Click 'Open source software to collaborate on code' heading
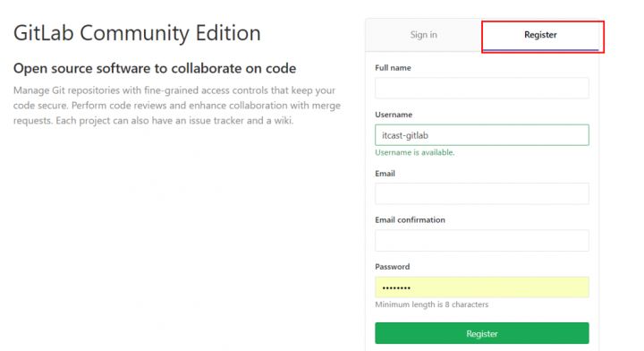Screen dimensions: 644x351 pos(155,68)
